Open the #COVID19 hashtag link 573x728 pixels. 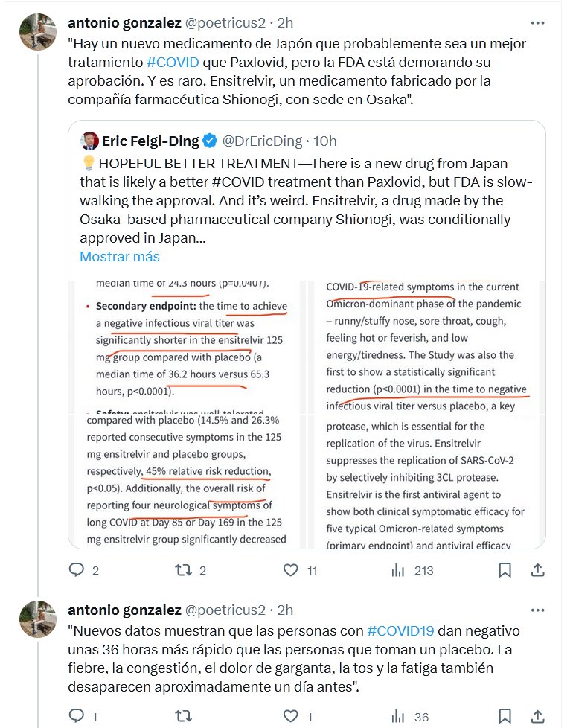click(x=400, y=630)
